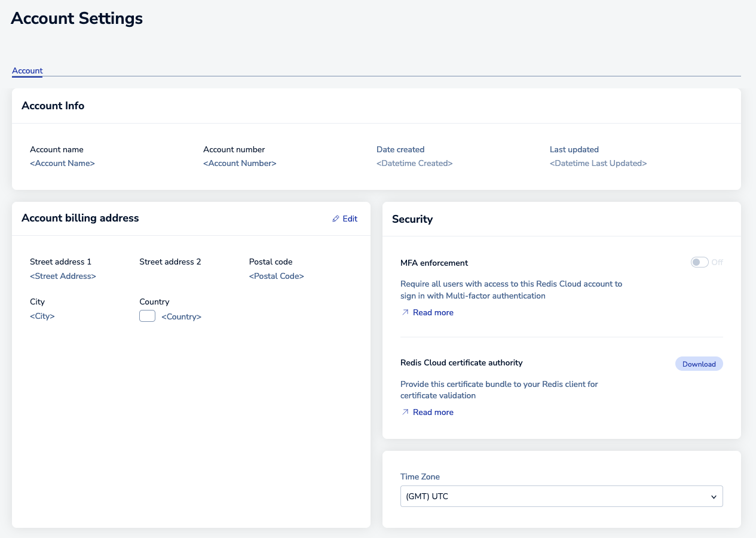Image resolution: width=756 pixels, height=538 pixels.
Task: Read more about certificate validation
Action: [x=433, y=411]
